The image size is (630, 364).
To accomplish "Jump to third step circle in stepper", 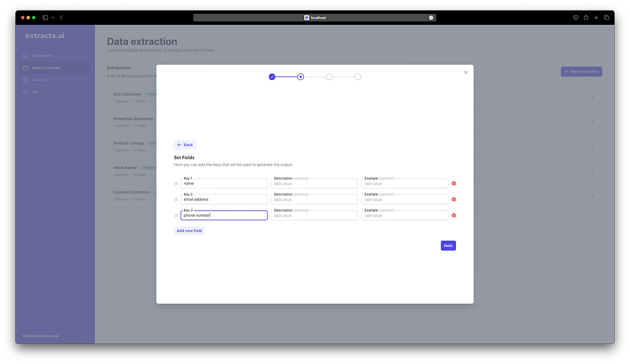I will [329, 76].
